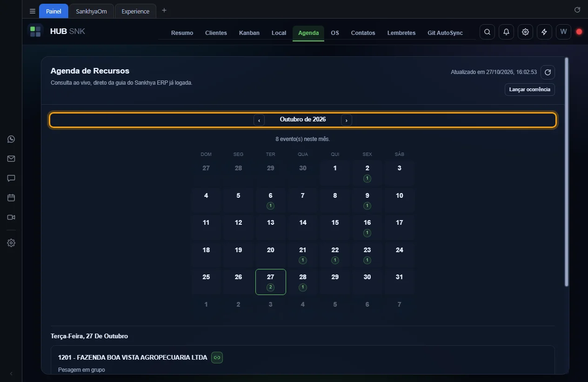Select October 16 in the calendar
The height and width of the screenshot is (382, 588).
tap(367, 227)
